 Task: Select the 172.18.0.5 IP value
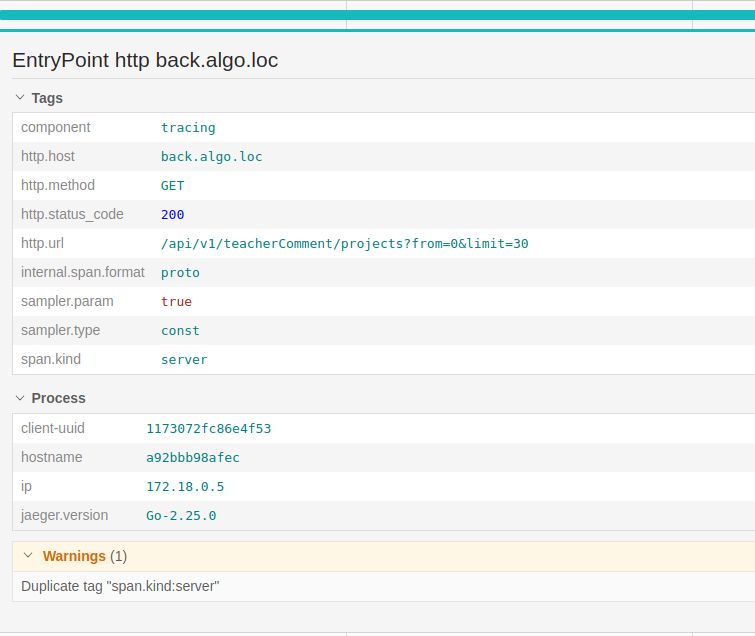tap(185, 486)
